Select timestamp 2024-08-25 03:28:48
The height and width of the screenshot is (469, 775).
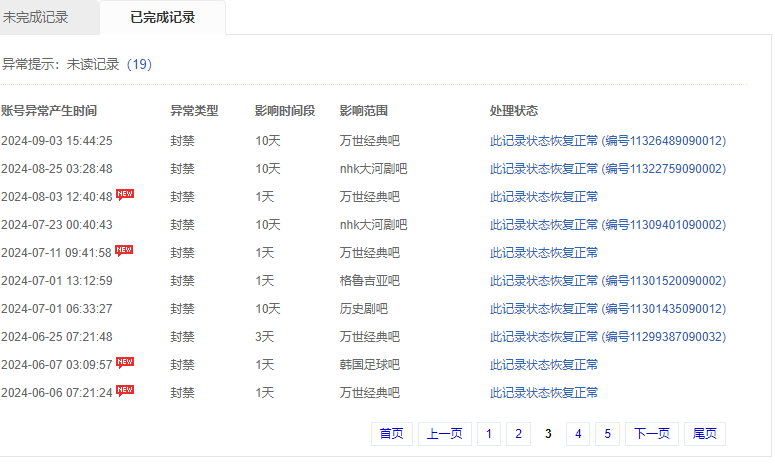coord(57,169)
